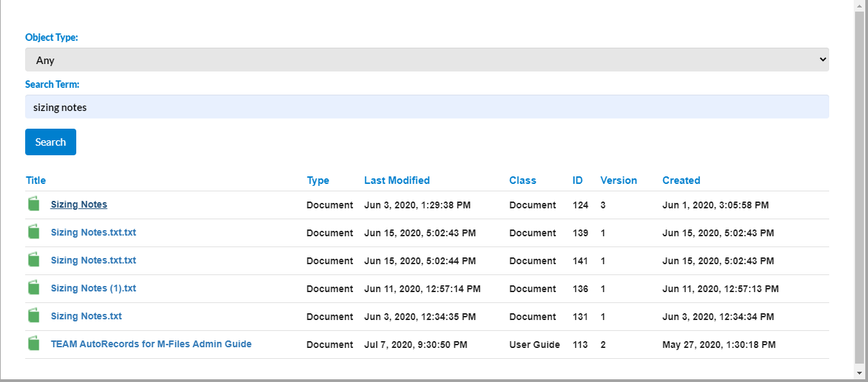Click the document icon beside TEAM AutoRecords Admin Guide
868x382 pixels.
(x=34, y=344)
